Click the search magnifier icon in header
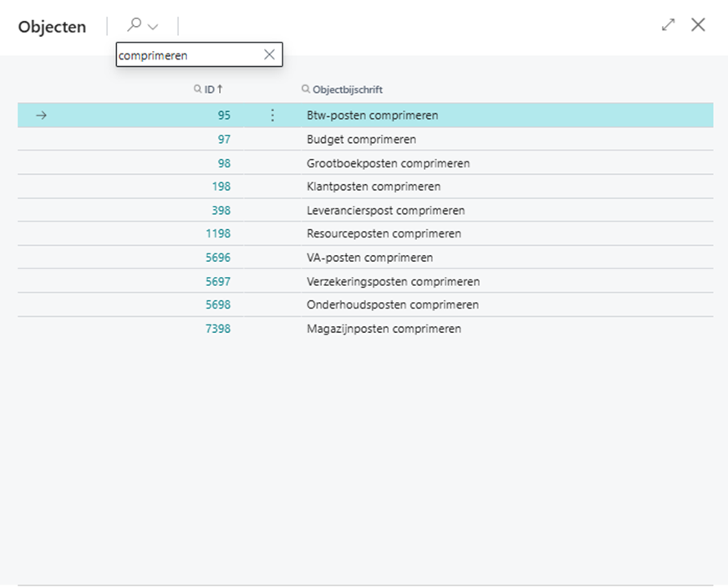This screenshot has width=728, height=588. [x=134, y=26]
